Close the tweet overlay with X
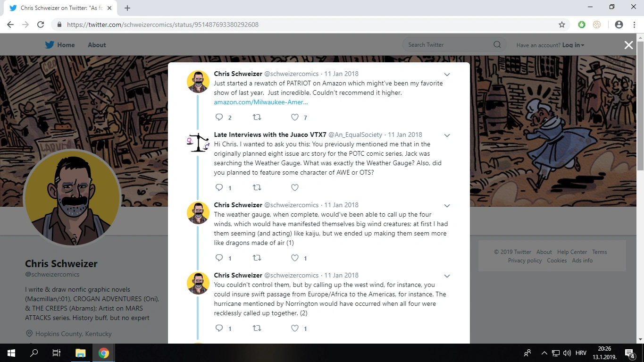Screen dimensions: 644x362 628,45
